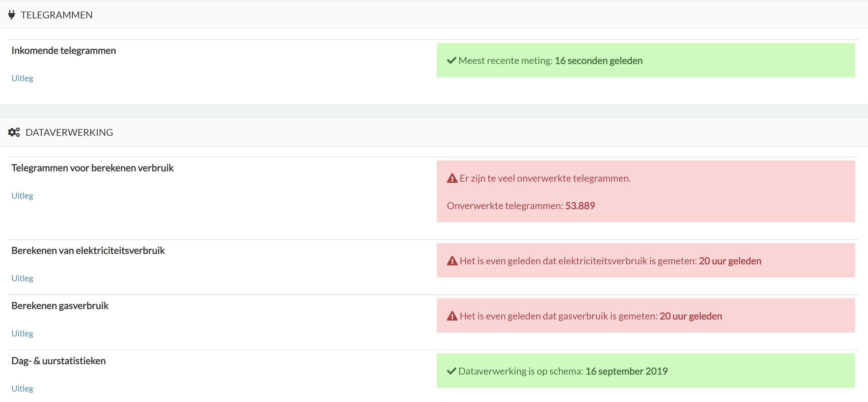Screen dimensions: 868x402
Task: Select the bold 53.889 unprocessed telegrams count
Action: [580, 206]
